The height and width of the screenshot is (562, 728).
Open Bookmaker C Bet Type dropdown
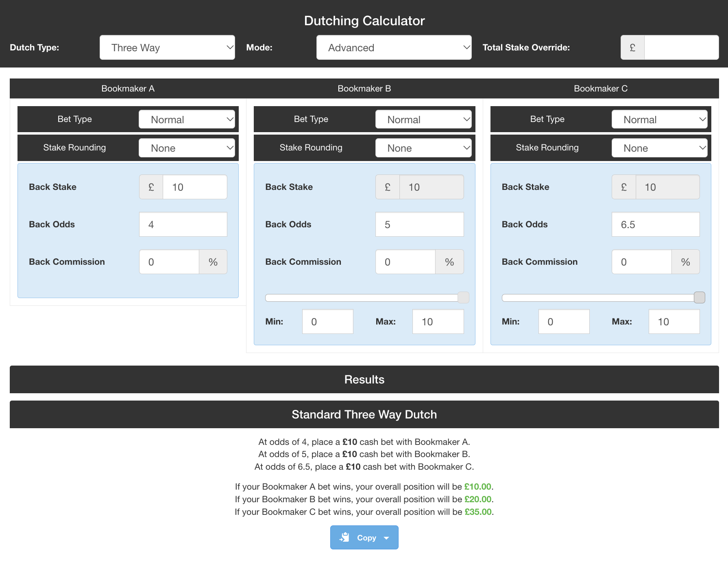(660, 120)
